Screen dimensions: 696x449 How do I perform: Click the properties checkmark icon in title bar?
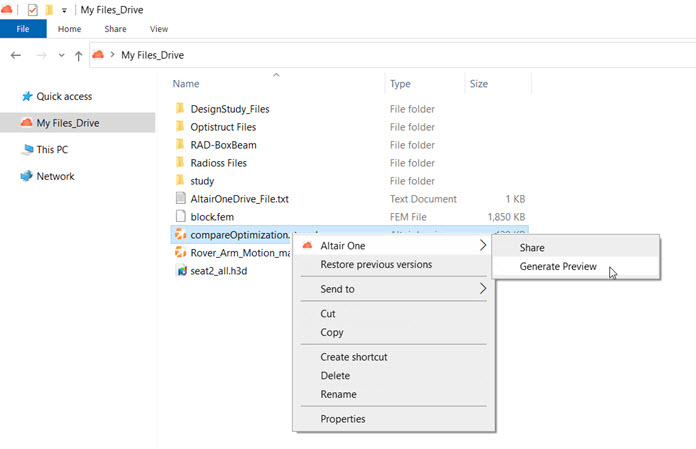tap(31, 10)
